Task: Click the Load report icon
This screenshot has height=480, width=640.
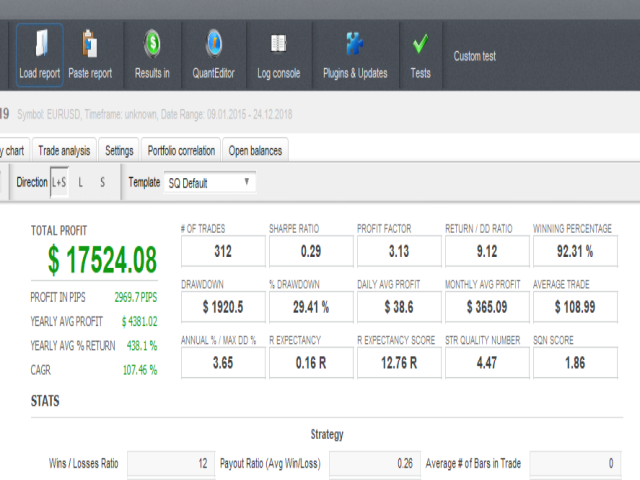Action: tap(40, 46)
